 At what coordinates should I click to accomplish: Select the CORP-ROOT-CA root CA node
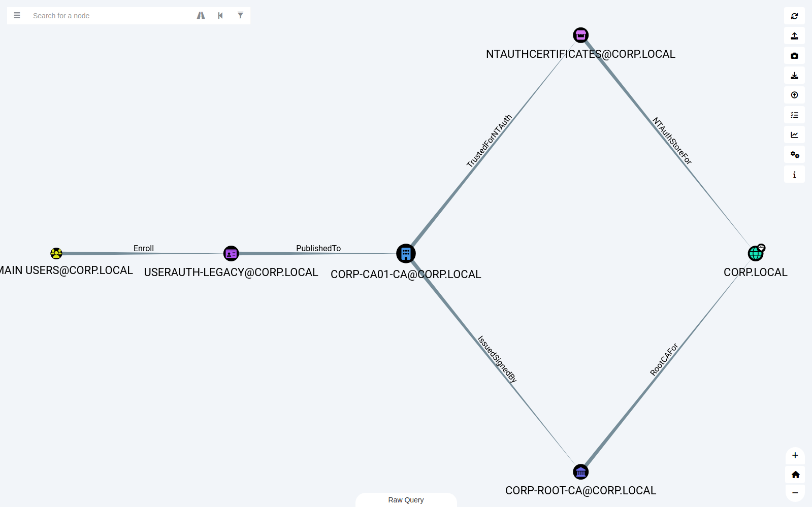580,472
